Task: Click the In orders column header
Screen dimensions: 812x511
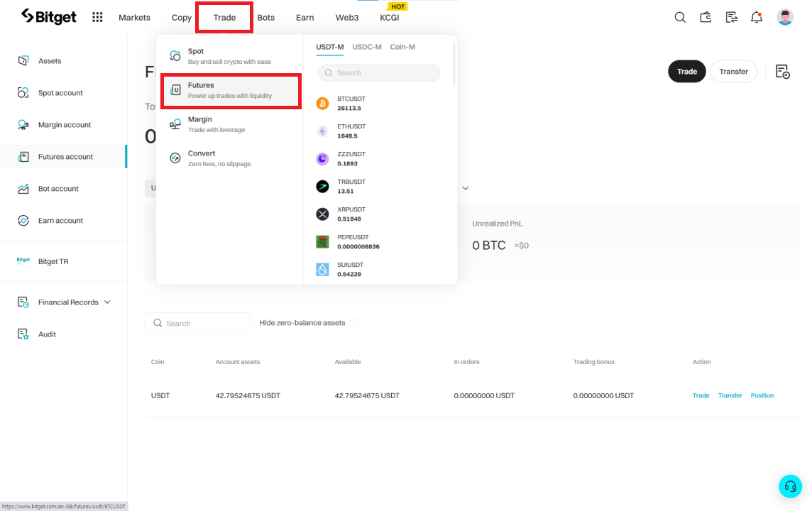Action: (466, 362)
